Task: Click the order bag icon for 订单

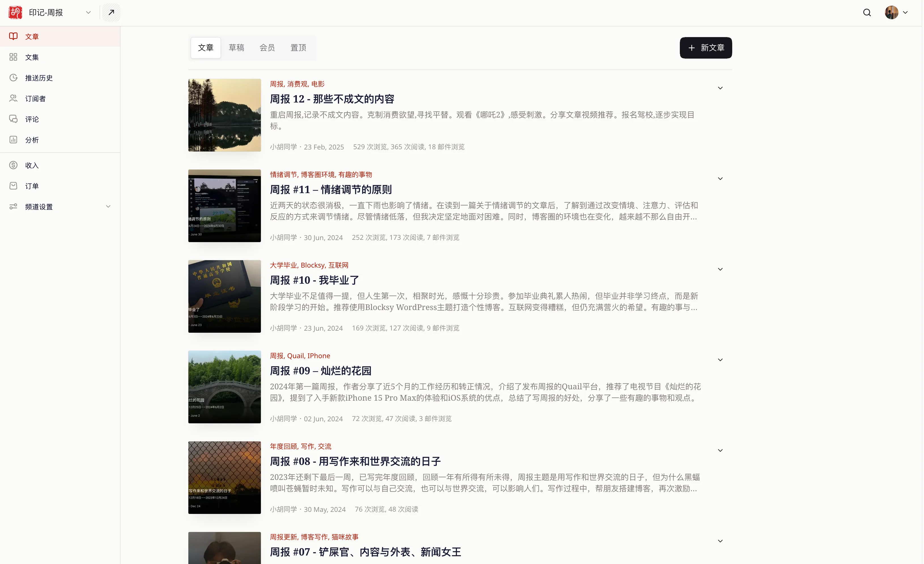Action: point(14,185)
